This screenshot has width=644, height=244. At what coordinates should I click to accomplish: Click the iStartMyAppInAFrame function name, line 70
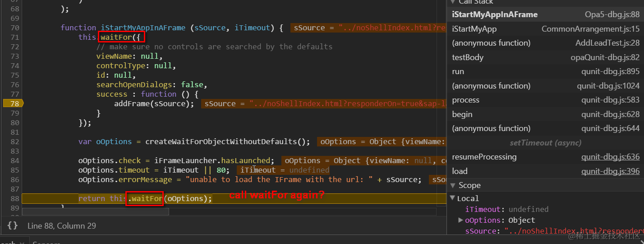click(x=143, y=28)
